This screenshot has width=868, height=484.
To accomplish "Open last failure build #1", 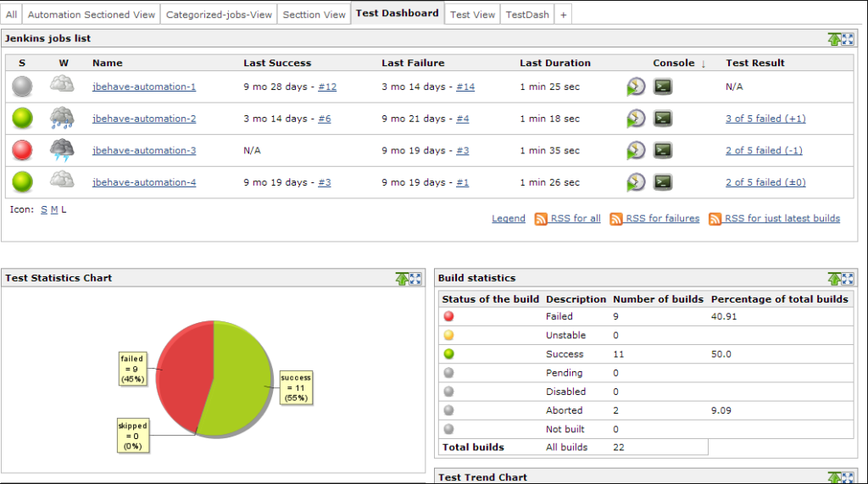I will 463,182.
